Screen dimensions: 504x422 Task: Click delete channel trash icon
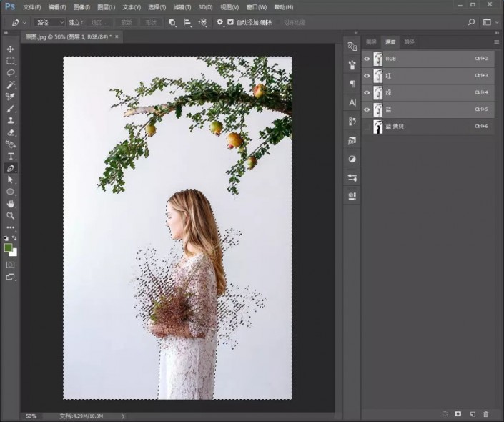[486, 413]
